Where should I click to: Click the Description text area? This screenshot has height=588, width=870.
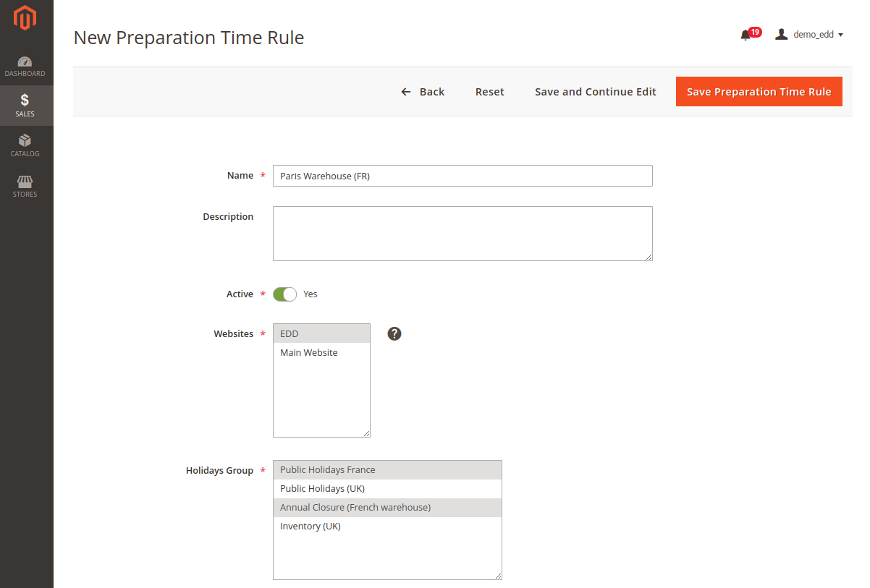point(463,234)
